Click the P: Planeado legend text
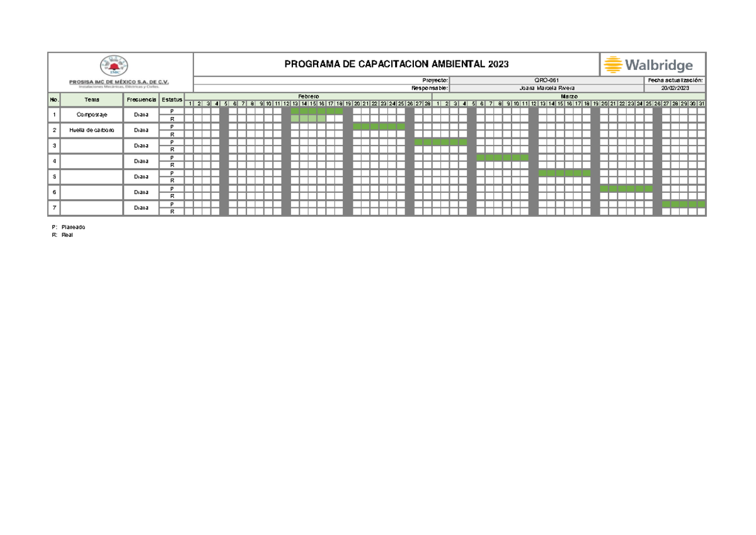The width and height of the screenshot is (756, 535). pos(67,227)
